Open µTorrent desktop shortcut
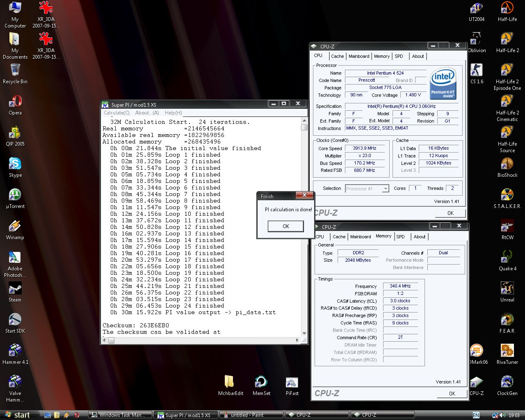525x420 pixels. 15,199
